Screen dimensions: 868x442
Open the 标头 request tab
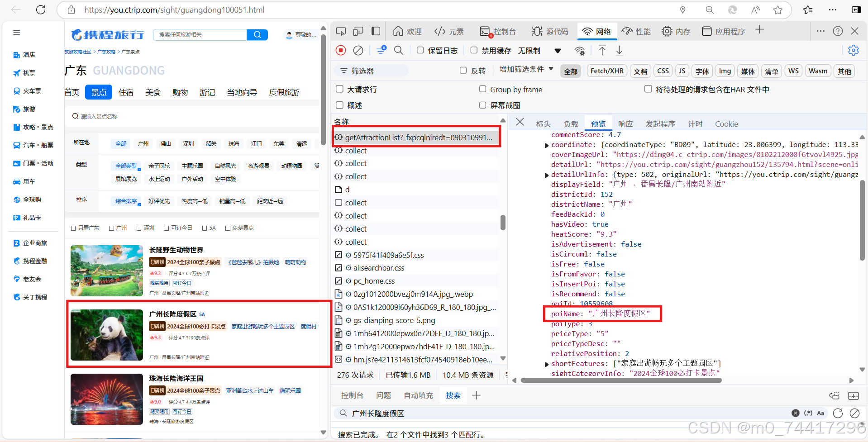[543, 124]
